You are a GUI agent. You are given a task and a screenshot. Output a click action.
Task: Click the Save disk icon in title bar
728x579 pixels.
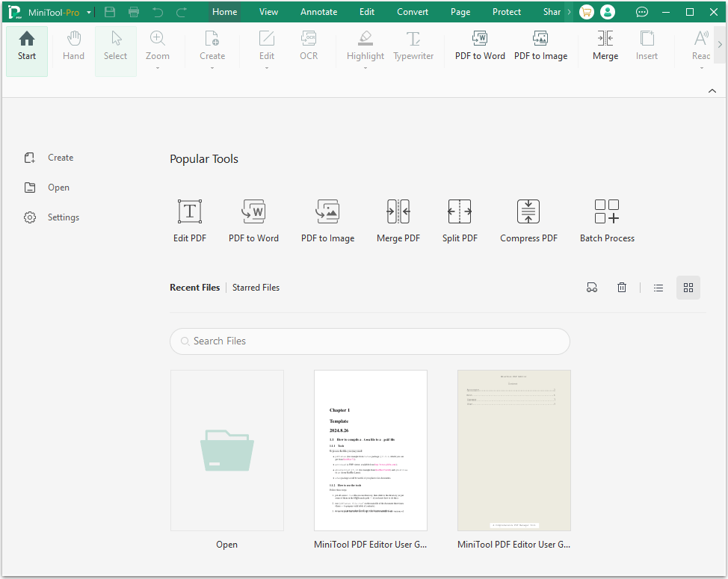click(110, 12)
